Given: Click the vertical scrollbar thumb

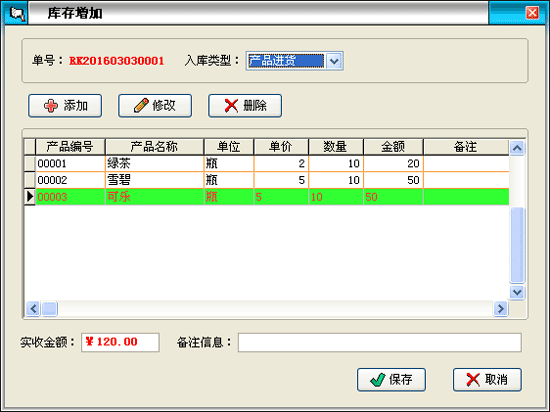Looking at the screenshot, I should (x=517, y=245).
